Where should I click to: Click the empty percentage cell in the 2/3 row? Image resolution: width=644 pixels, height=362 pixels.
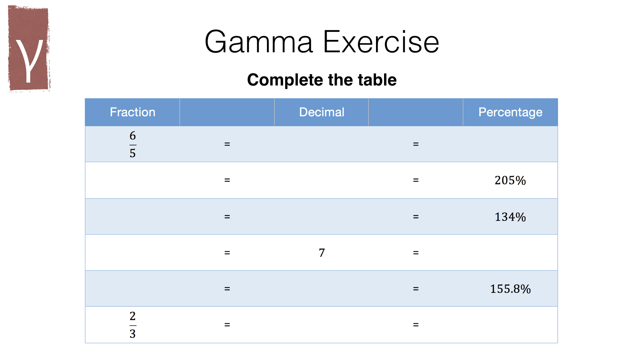pyautogui.click(x=510, y=324)
